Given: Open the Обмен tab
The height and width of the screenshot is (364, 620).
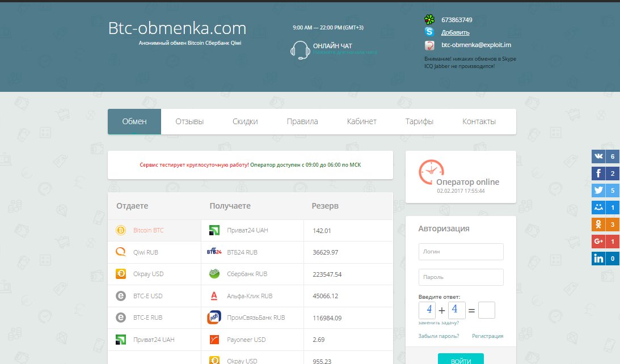Looking at the screenshot, I should click(134, 121).
